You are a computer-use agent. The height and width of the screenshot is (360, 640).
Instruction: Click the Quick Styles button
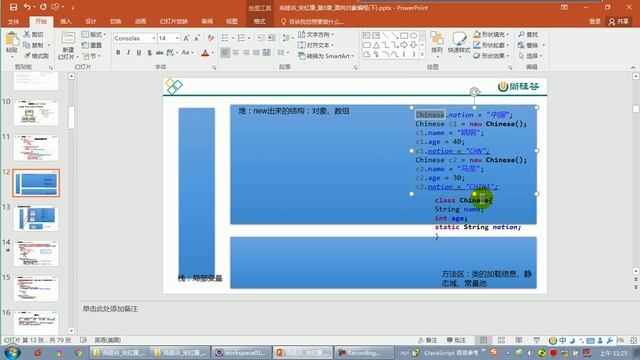pos(459,43)
